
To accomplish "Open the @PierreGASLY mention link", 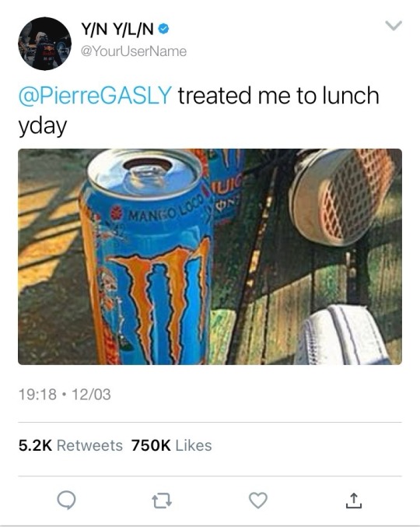I will (x=95, y=95).
